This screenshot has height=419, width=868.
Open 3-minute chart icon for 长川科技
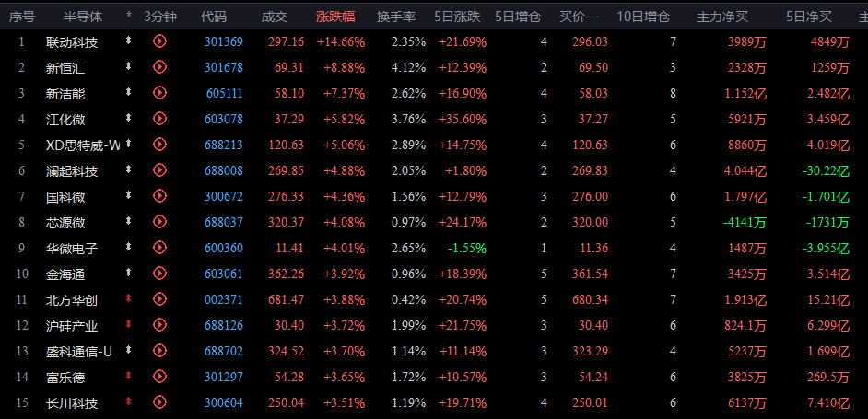click(160, 402)
